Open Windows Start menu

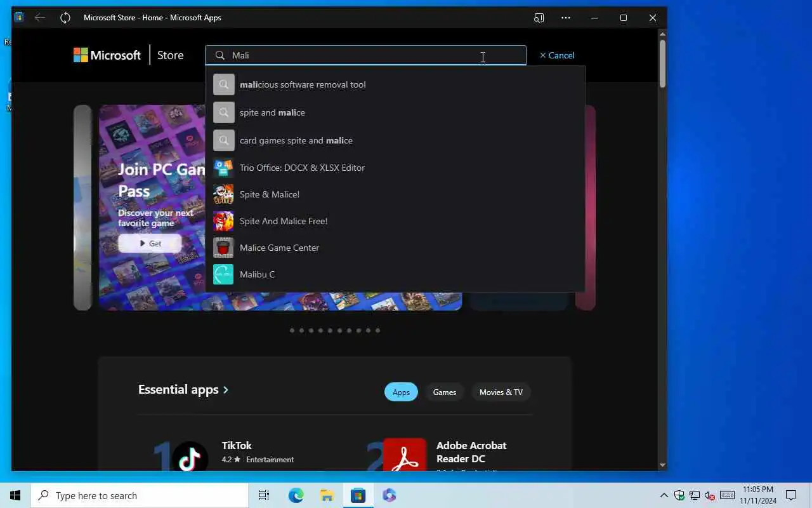tap(15, 495)
